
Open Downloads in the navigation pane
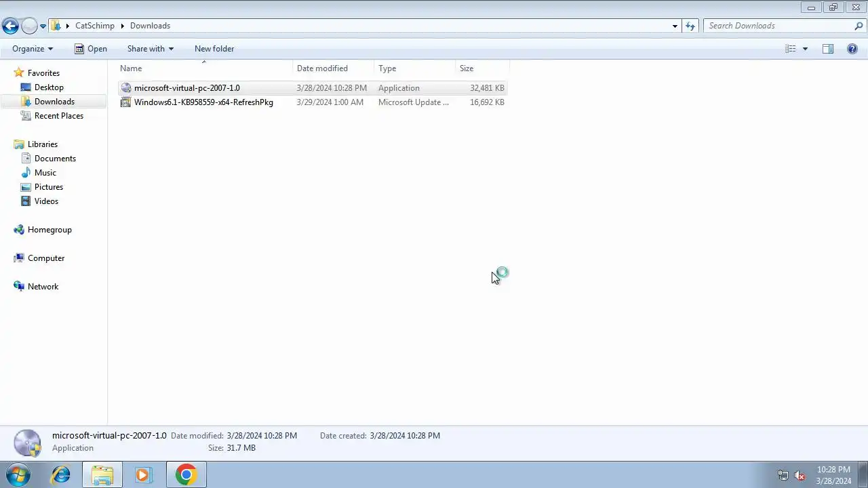coord(54,102)
